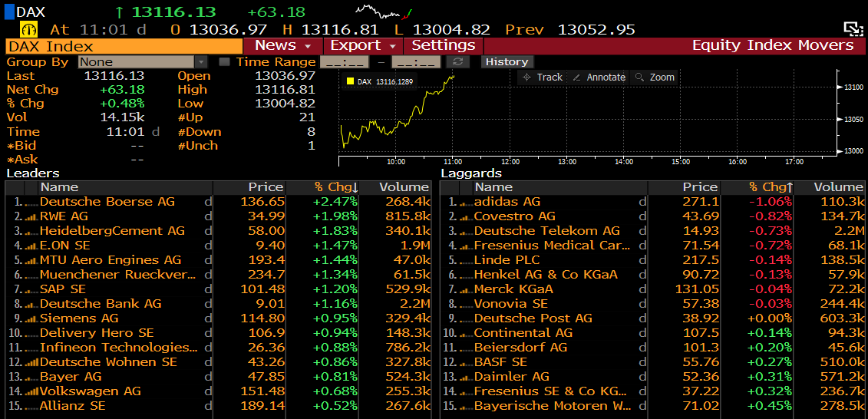The width and height of the screenshot is (868, 419).
Task: Click the refresh icon beside the Time Range fields
Action: pos(457,61)
